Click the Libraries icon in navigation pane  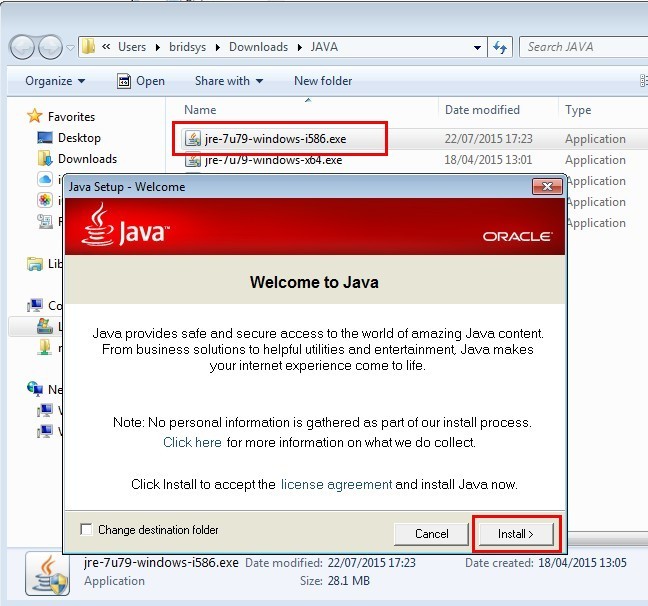pos(35,264)
